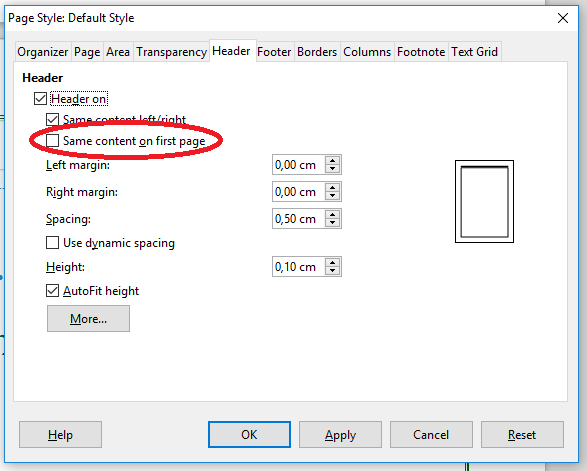587x471 pixels.
Task: Uncheck the Header on checkbox
Action: coord(40,99)
